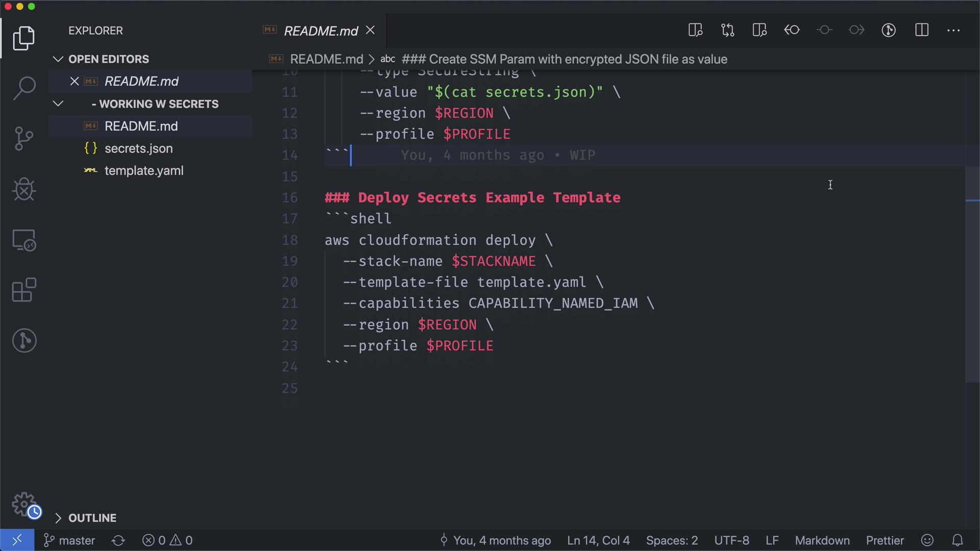The height and width of the screenshot is (551, 980).
Task: Open the Remote Explorer view
Action: (x=24, y=240)
